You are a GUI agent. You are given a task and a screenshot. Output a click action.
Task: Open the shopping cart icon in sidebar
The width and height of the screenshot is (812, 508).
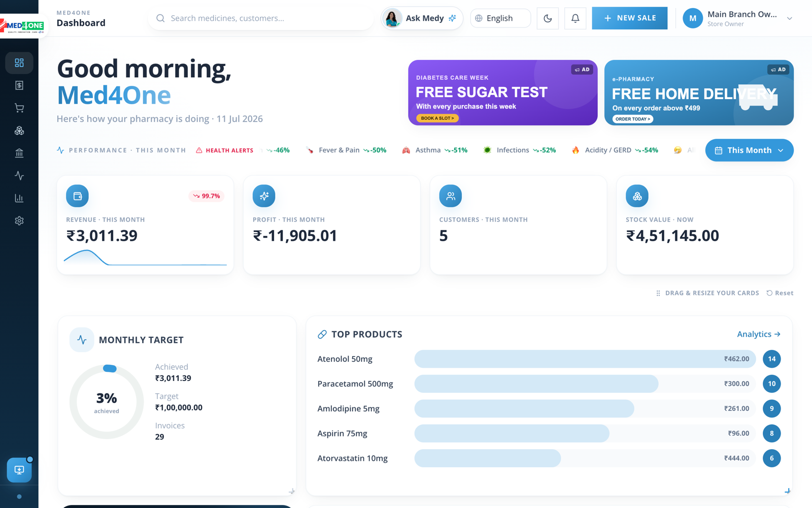click(x=19, y=108)
